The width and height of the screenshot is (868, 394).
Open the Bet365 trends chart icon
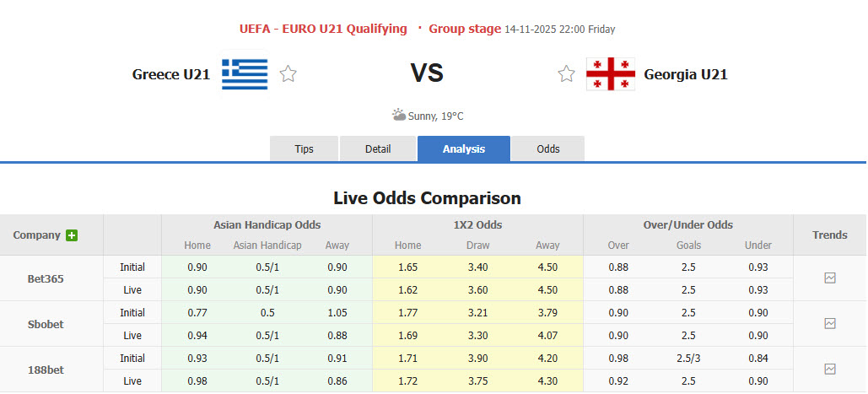click(x=830, y=278)
